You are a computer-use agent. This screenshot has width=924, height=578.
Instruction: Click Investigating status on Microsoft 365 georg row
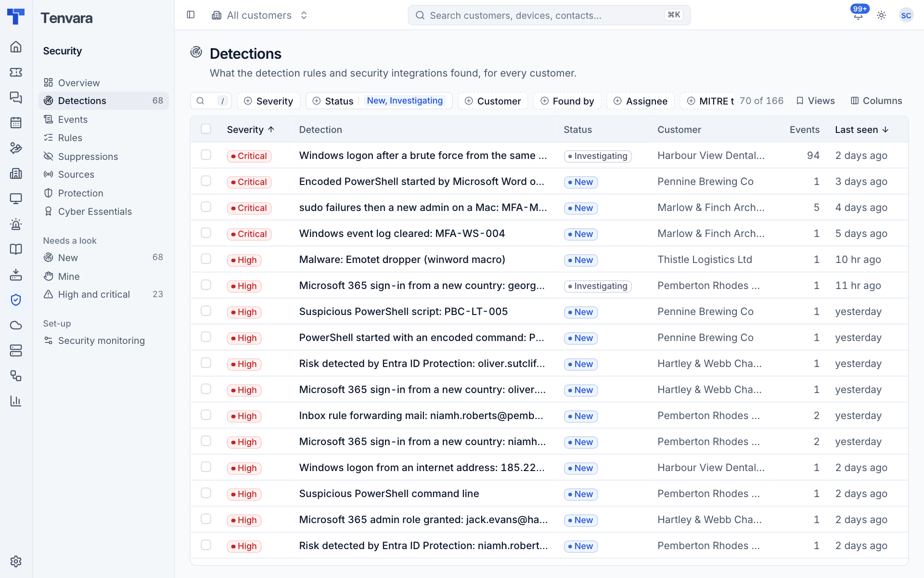coord(598,286)
